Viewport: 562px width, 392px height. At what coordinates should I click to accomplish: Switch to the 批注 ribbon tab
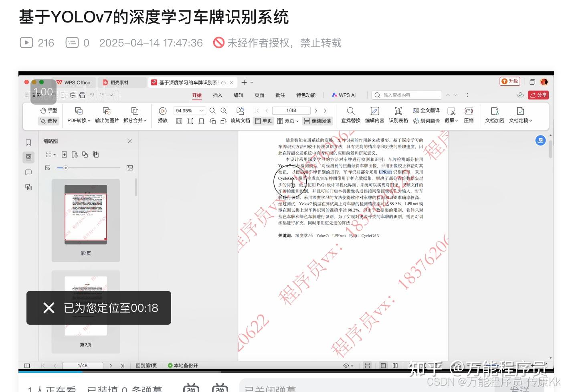280,95
